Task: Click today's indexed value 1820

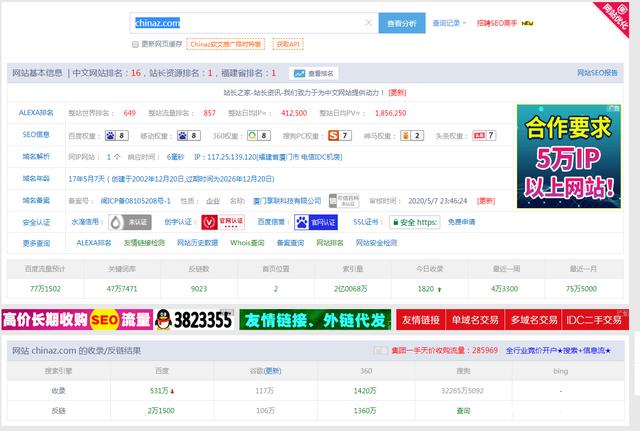Action: pos(426,289)
